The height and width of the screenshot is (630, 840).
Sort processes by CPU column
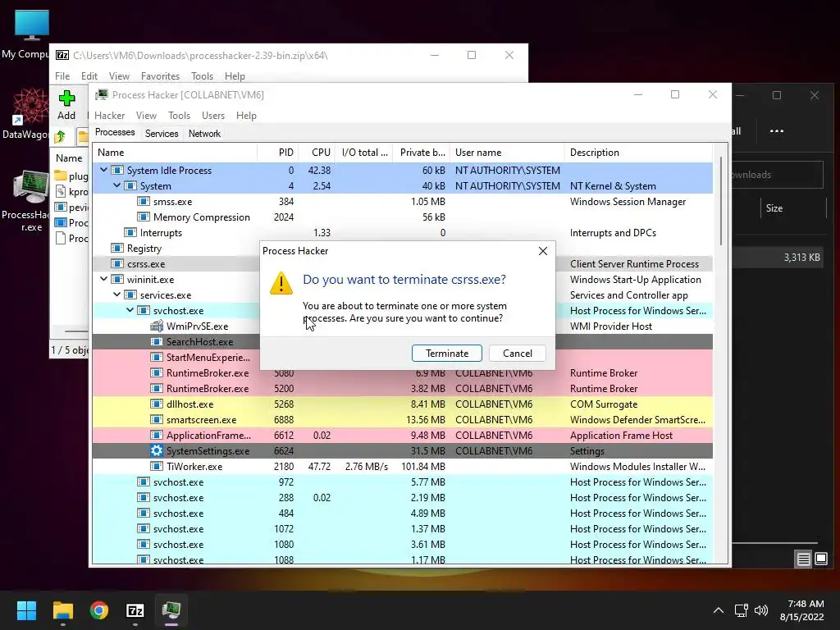tap(317, 152)
